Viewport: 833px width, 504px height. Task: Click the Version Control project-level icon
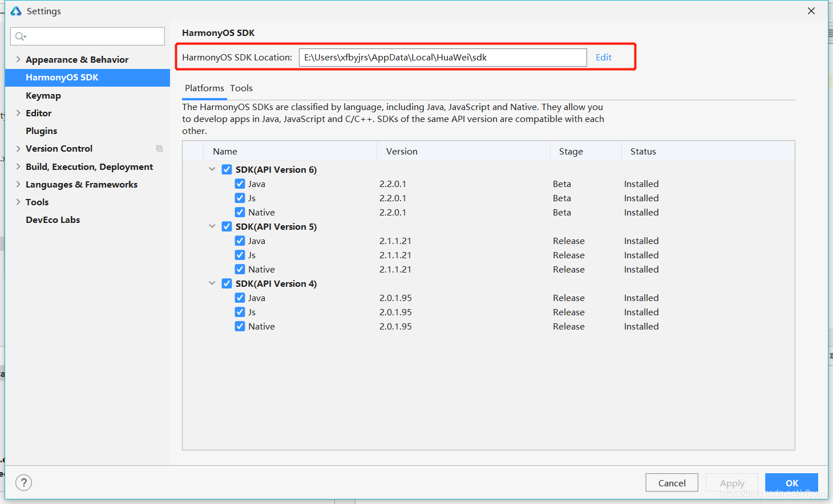pos(160,149)
